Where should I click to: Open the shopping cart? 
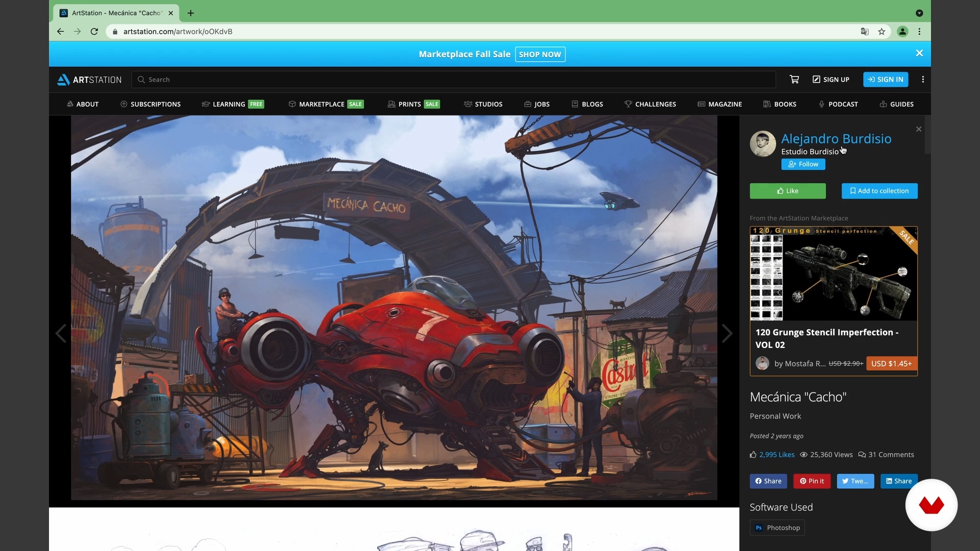[794, 79]
